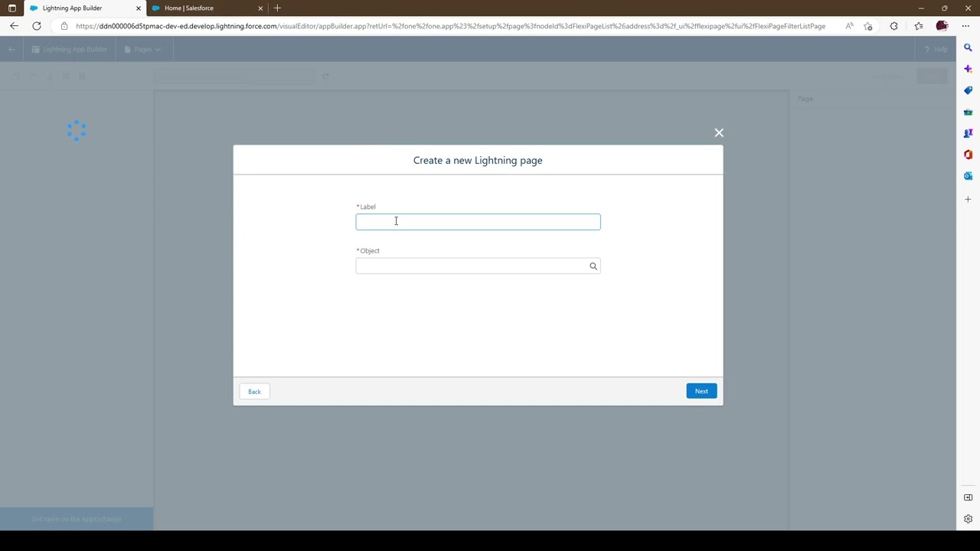Click the Object field search magnifier icon
Screen dimensions: 980x551
tap(593, 266)
